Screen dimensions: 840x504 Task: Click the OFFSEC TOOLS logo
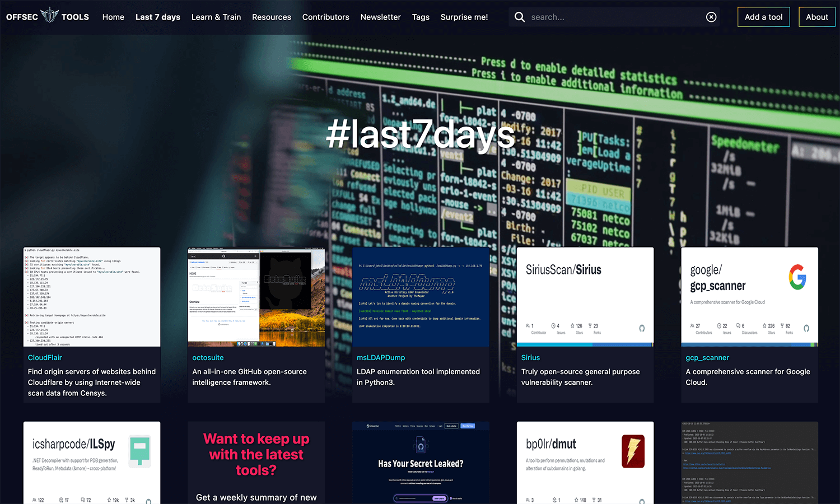pyautogui.click(x=48, y=17)
